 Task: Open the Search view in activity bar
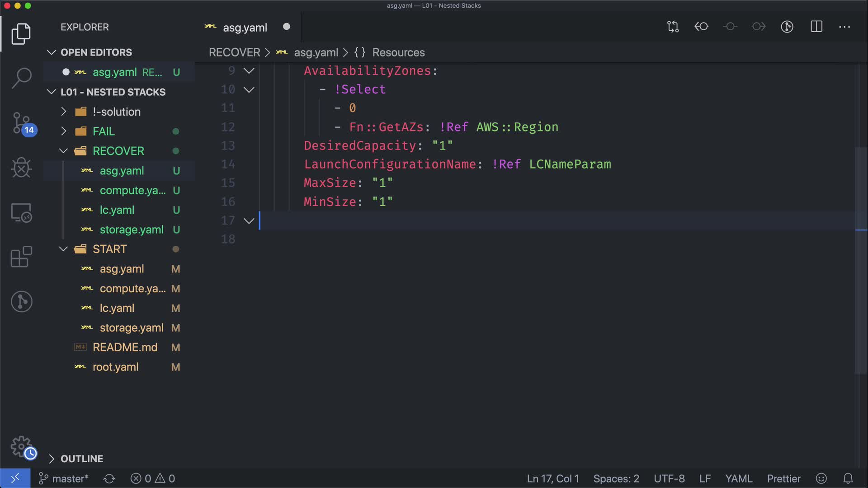click(21, 78)
